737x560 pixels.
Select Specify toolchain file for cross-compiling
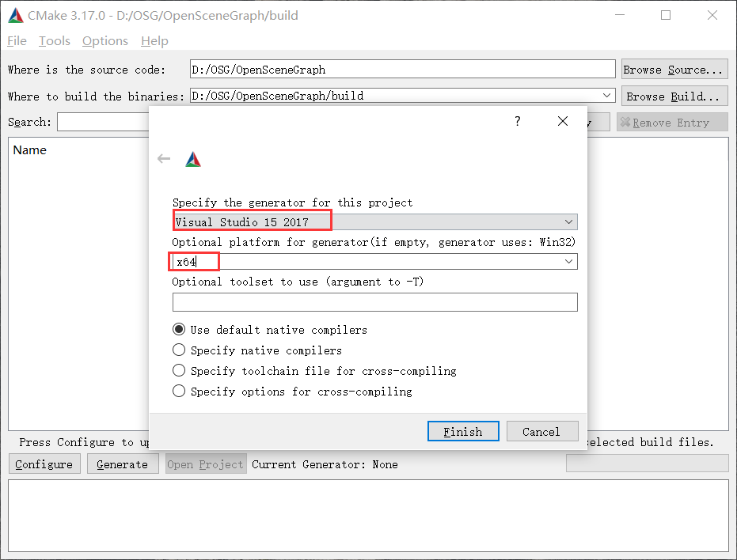point(179,370)
